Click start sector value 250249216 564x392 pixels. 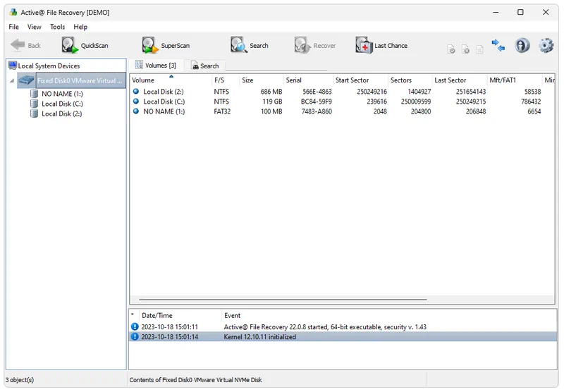[x=372, y=92]
